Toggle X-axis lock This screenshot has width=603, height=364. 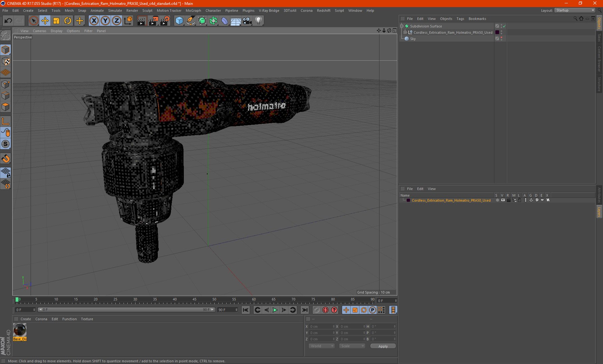94,21
